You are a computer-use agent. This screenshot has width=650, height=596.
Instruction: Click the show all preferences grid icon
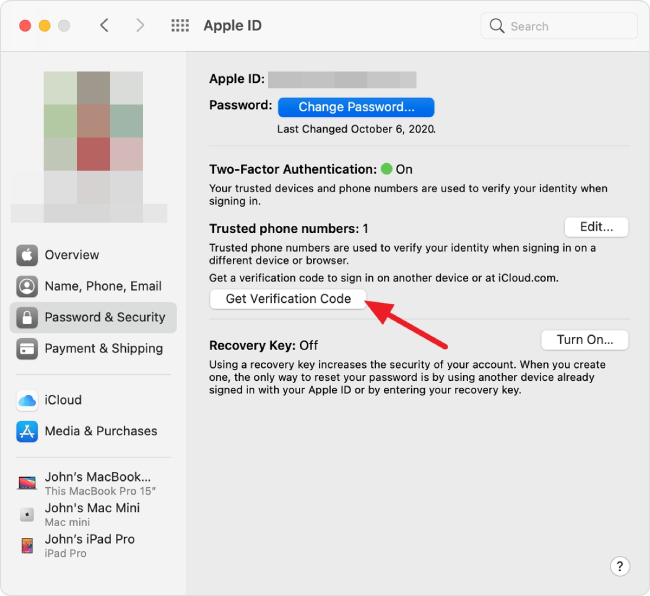pyautogui.click(x=180, y=26)
